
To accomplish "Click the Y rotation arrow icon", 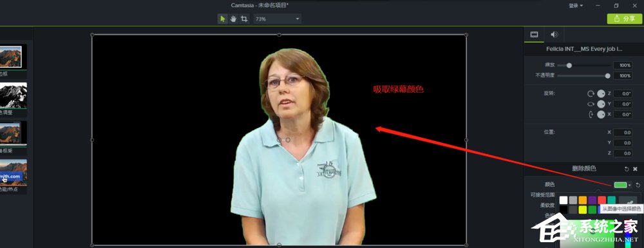I will [x=591, y=104].
